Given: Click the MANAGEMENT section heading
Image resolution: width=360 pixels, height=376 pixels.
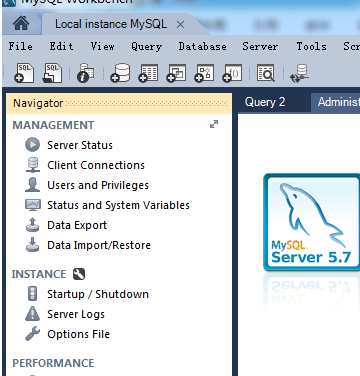Looking at the screenshot, I should point(53,125).
